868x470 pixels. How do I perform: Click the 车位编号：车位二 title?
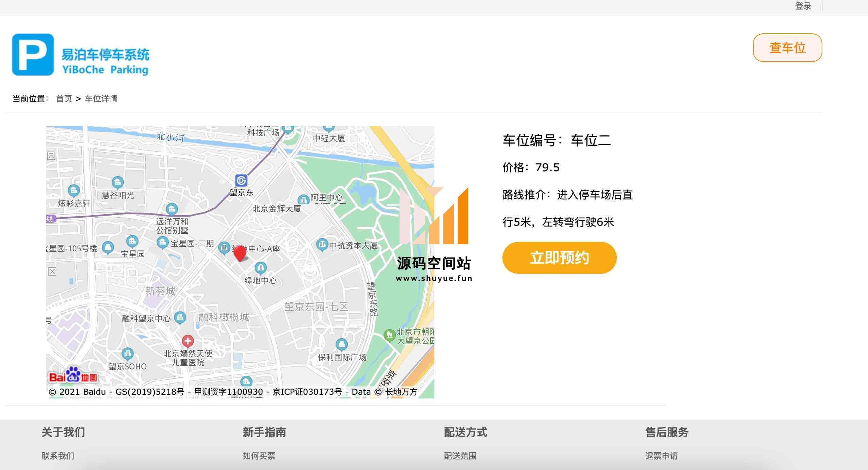coord(557,140)
